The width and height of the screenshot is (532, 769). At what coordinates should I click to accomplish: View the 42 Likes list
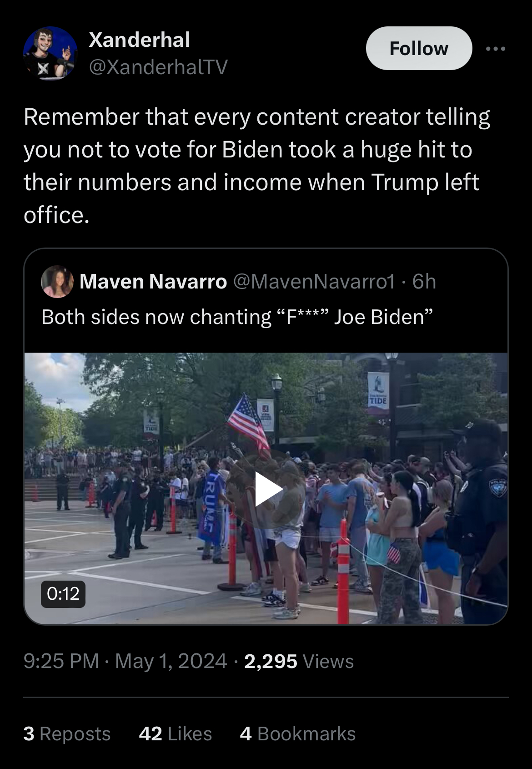click(x=176, y=734)
